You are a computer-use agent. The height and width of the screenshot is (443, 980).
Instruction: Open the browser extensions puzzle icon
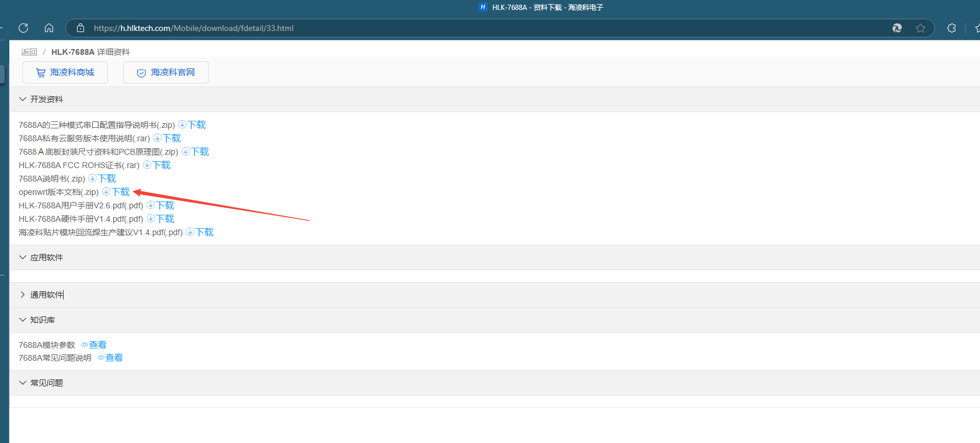coord(951,28)
